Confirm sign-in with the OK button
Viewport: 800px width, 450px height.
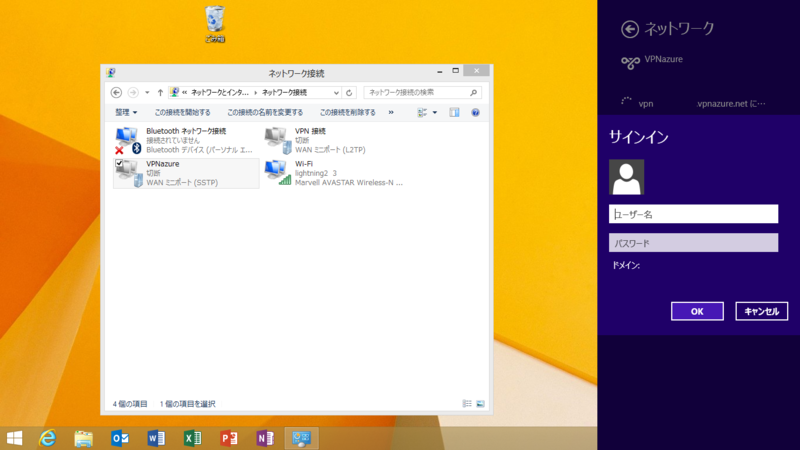(x=697, y=311)
